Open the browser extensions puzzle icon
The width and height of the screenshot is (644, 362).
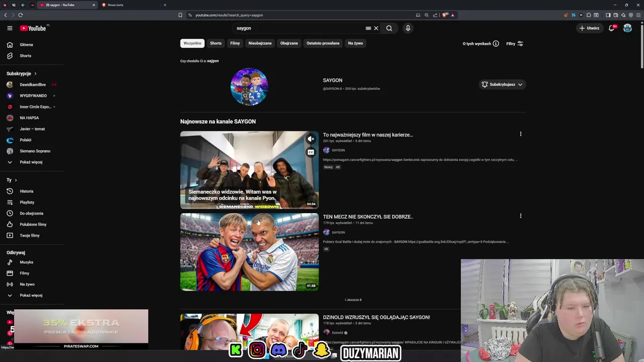589,15
